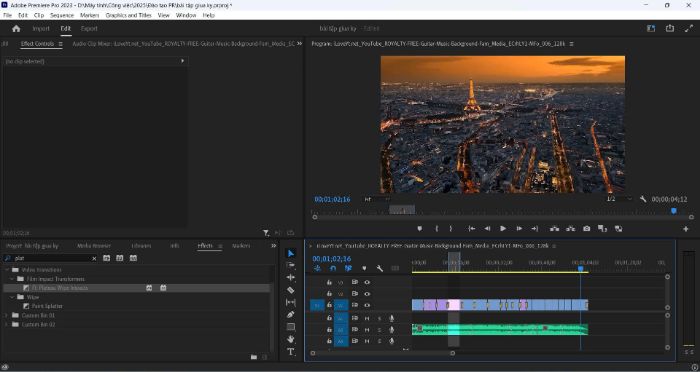Viewport: 700px width, 372px height.
Task: Click the Lift button
Action: (x=554, y=229)
